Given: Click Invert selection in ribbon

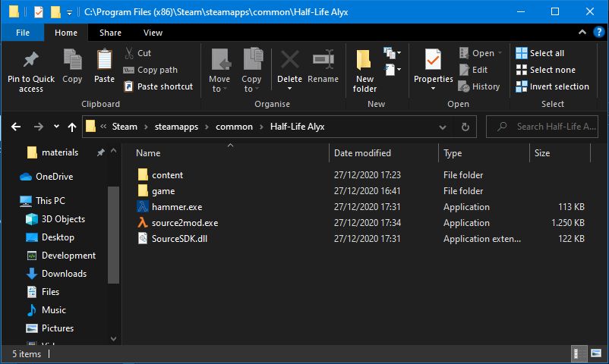Looking at the screenshot, I should (552, 86).
